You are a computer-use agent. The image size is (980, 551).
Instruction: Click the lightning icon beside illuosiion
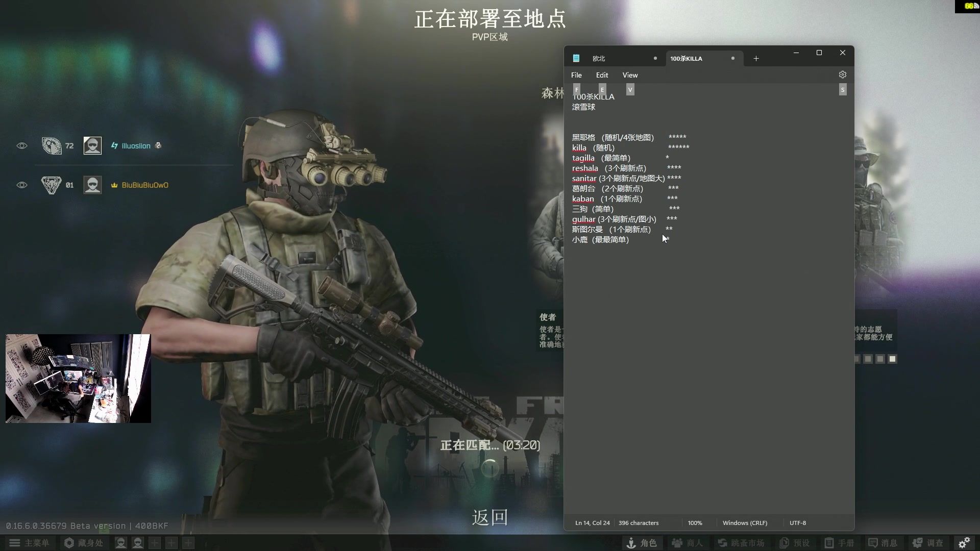coord(114,146)
